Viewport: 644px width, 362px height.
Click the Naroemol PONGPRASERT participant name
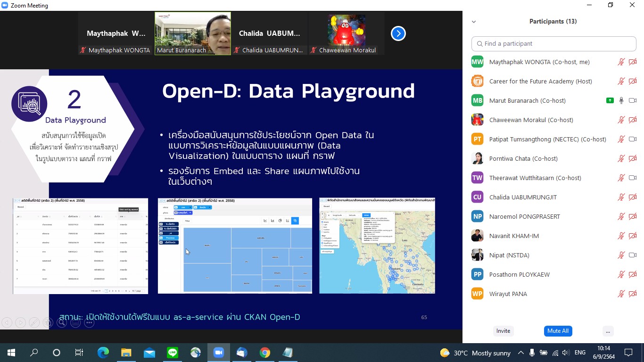[x=525, y=216]
